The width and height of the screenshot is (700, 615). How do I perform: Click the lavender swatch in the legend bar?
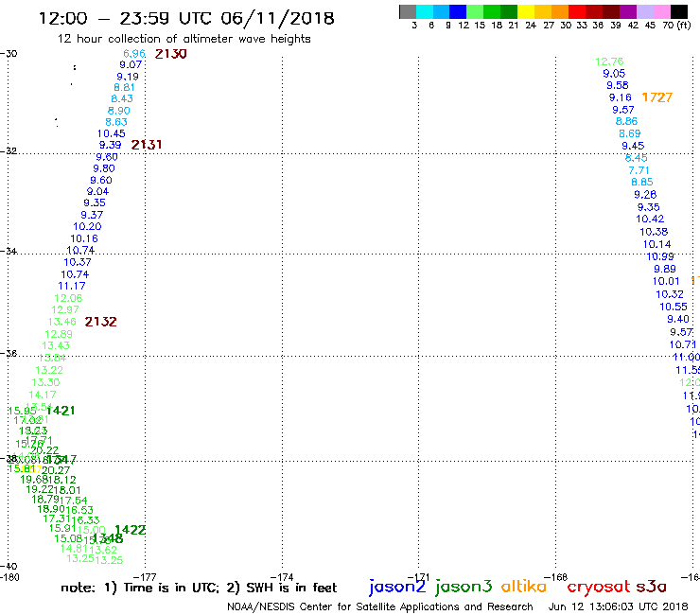click(x=644, y=11)
